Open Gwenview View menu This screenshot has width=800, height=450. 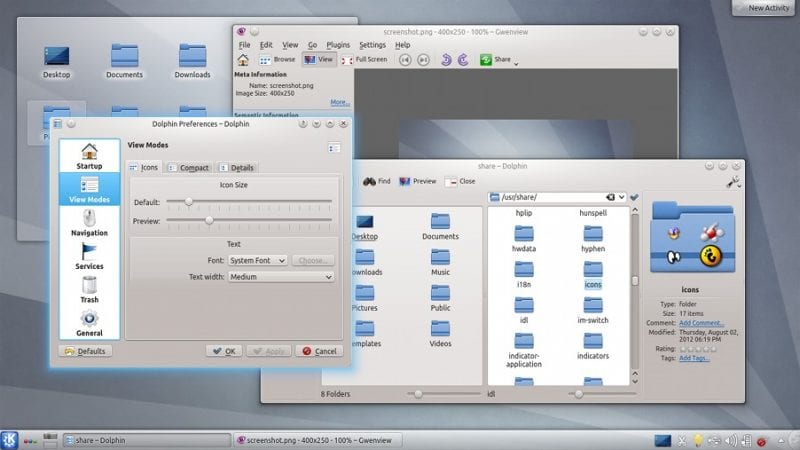pos(290,45)
